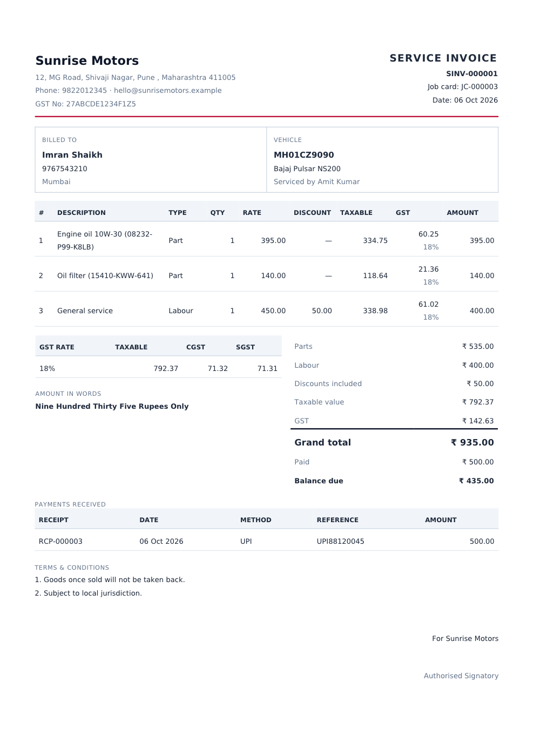This screenshot has height=756, width=534.
Task: Click invoice number SINV-000001
Action: point(472,73)
